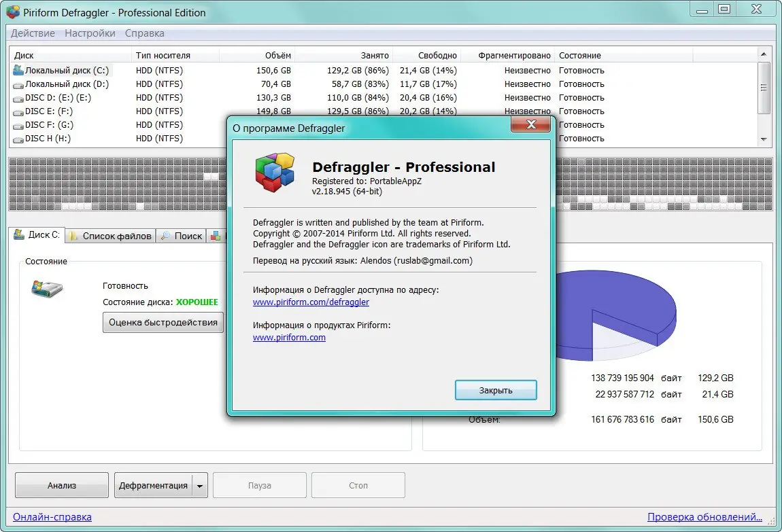Click the Defraggler cube logo in About dialog
This screenshot has height=532, width=782.
point(275,173)
